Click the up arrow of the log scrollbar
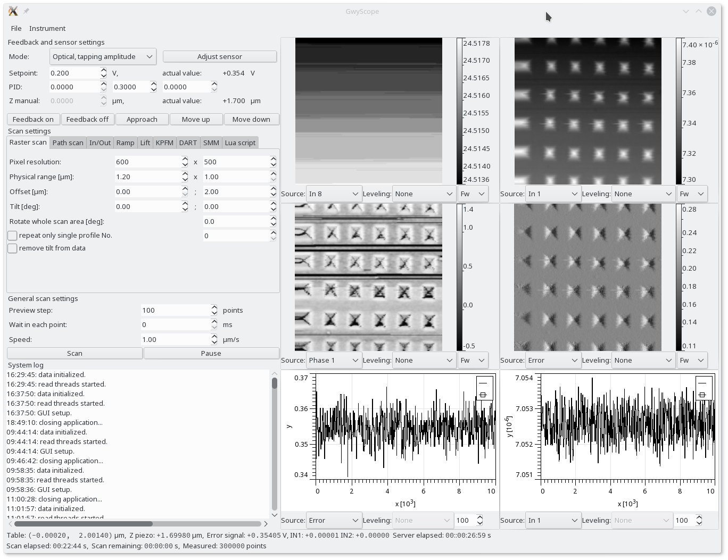Screen dimensions: 728x560 (274, 373)
